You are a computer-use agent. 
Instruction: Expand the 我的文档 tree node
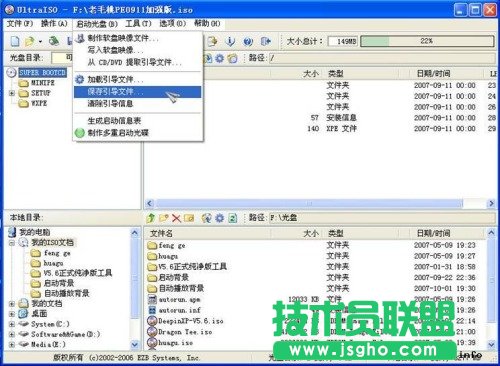pyautogui.click(x=12, y=304)
